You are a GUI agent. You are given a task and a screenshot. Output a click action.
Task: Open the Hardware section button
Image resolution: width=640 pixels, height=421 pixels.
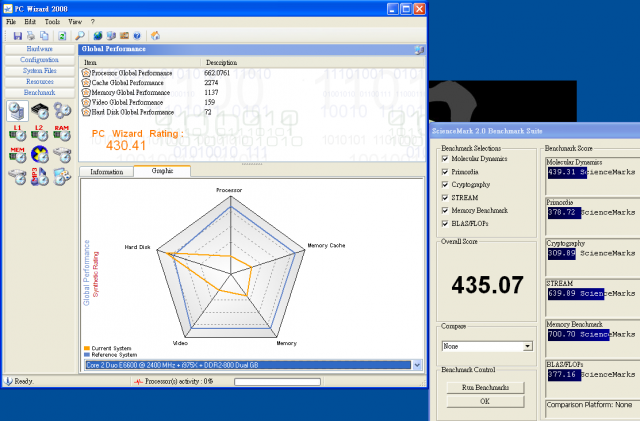(x=40, y=49)
